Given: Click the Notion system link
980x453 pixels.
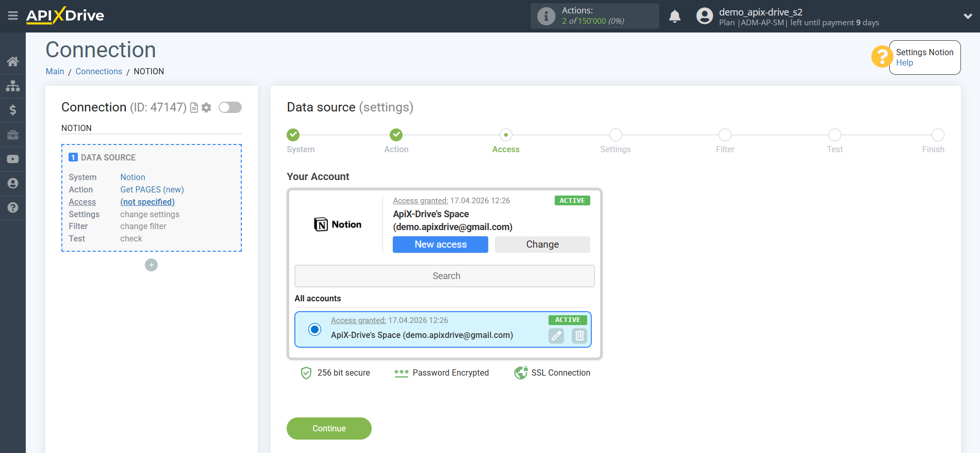Looking at the screenshot, I should pos(133,177).
